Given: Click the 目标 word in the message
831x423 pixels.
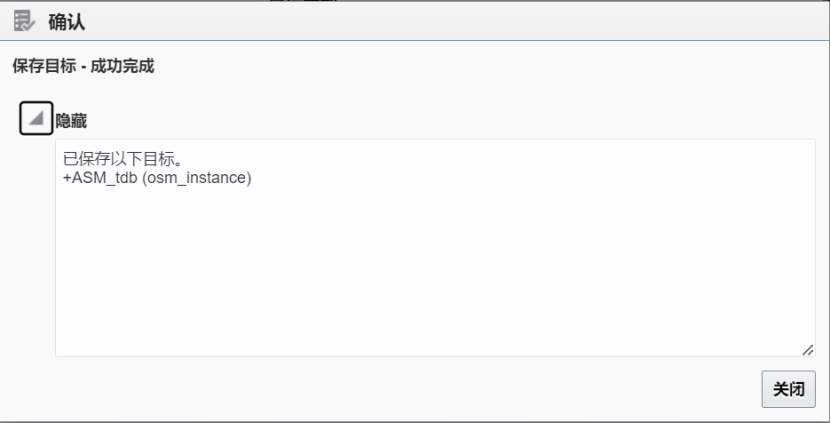Looking at the screenshot, I should click(157, 158).
